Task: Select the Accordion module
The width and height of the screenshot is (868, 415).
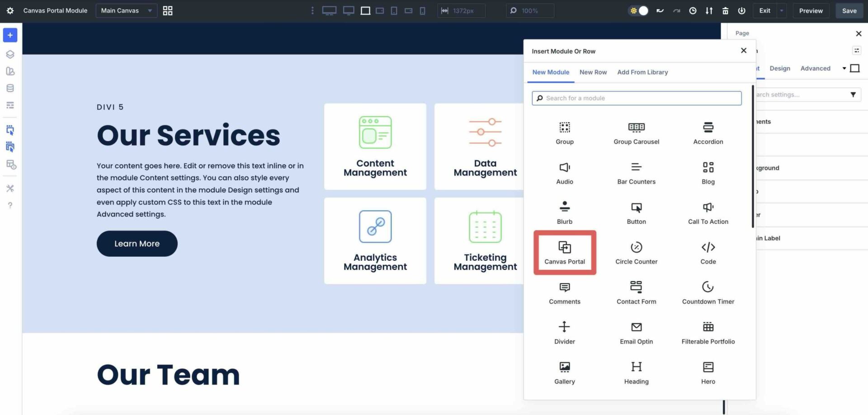Action: click(x=708, y=132)
